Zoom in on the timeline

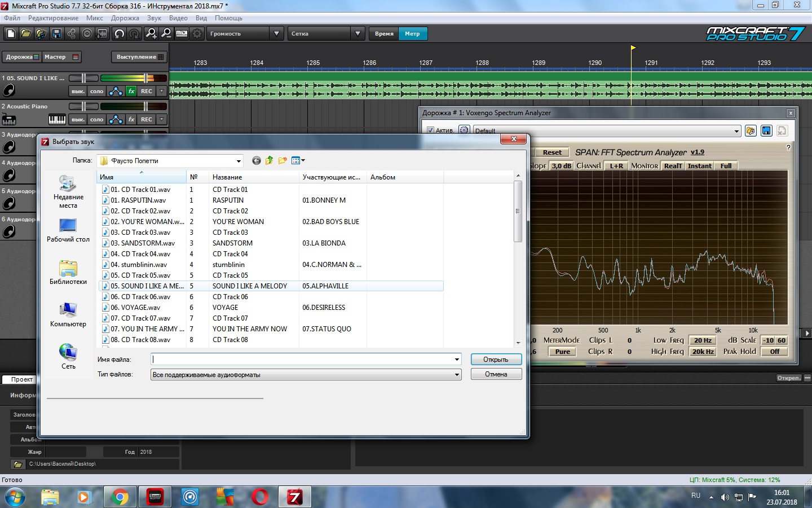[151, 34]
